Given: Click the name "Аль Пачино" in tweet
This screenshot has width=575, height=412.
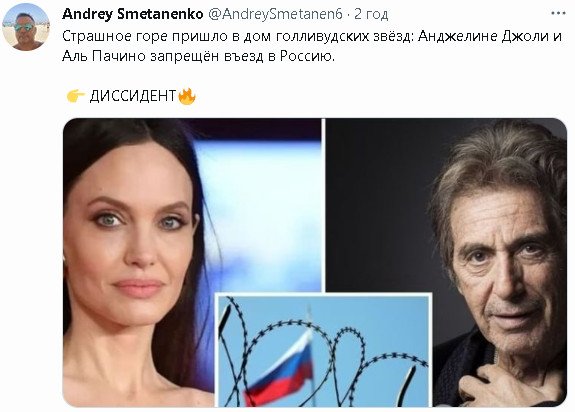Looking at the screenshot, I should (x=104, y=56).
